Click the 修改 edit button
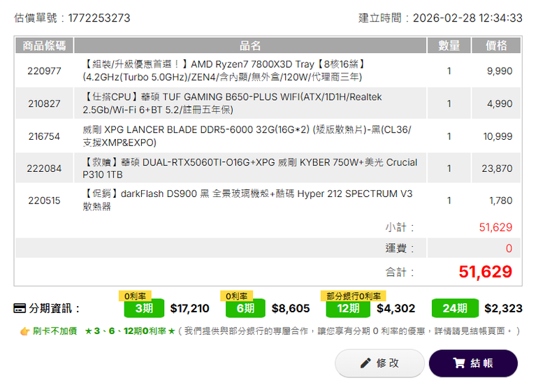This screenshot has height=392, width=545. [x=379, y=363]
